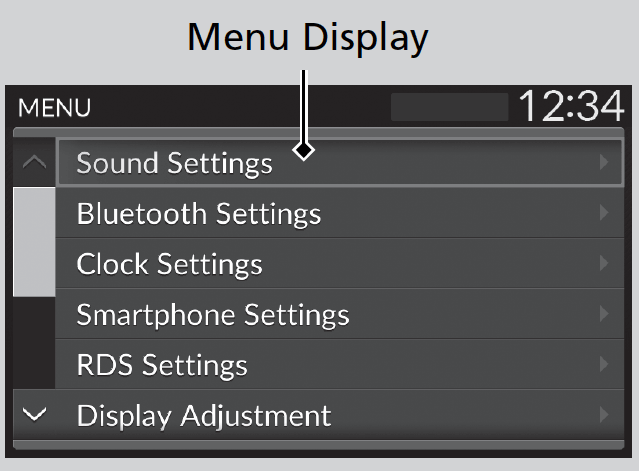
Task: Expand arrow beside Sound Settings
Action: tap(604, 163)
